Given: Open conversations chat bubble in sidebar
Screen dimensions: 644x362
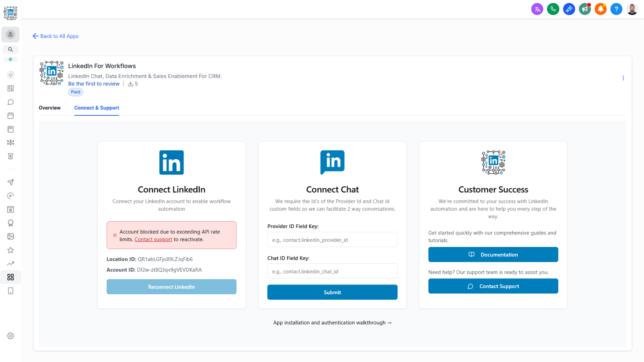Looking at the screenshot, I should tap(11, 102).
